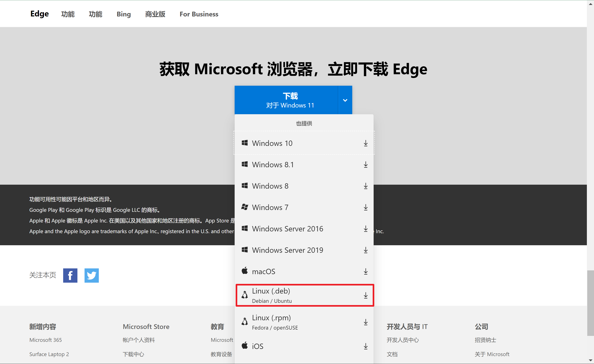Click download arrow next to macOS

click(366, 271)
